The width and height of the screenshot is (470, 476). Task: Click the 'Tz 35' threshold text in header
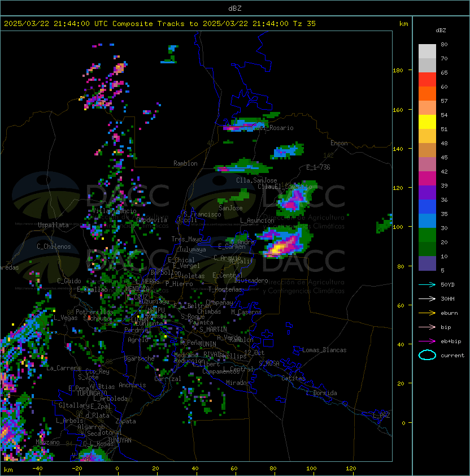click(304, 24)
